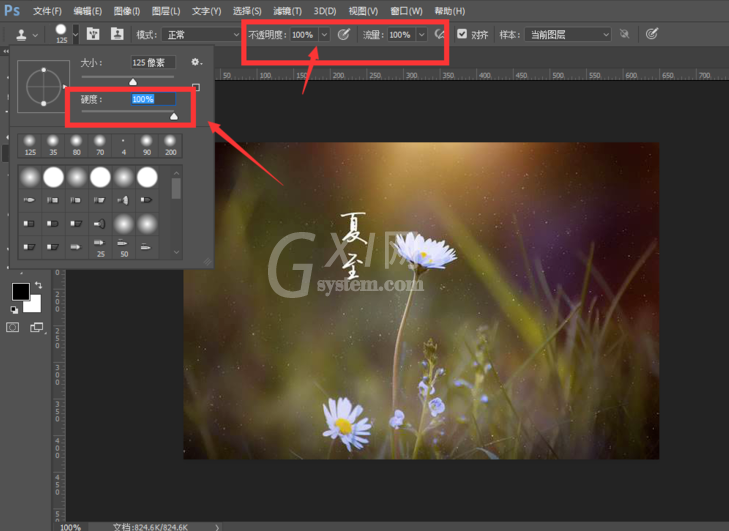Click the brush list scroll-down arrow
The image size is (729, 531).
176,252
